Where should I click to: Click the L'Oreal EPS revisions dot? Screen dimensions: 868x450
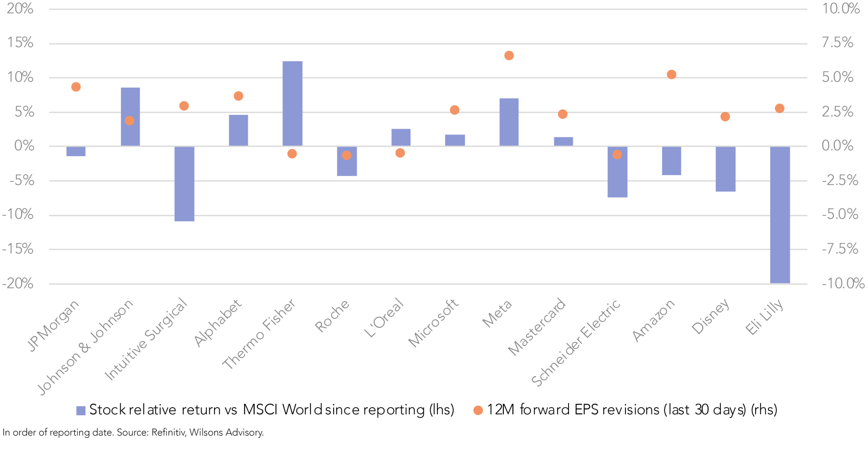(400, 153)
